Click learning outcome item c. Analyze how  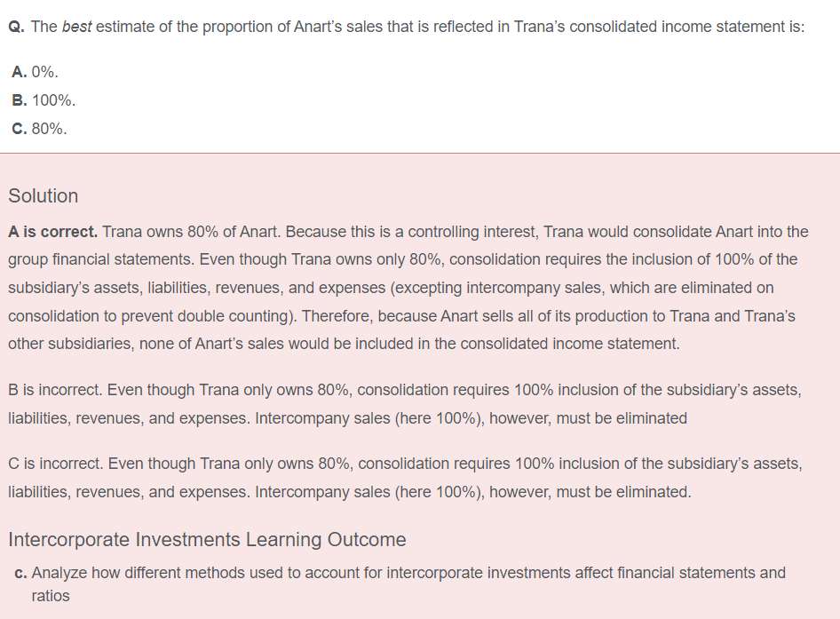tap(400, 584)
